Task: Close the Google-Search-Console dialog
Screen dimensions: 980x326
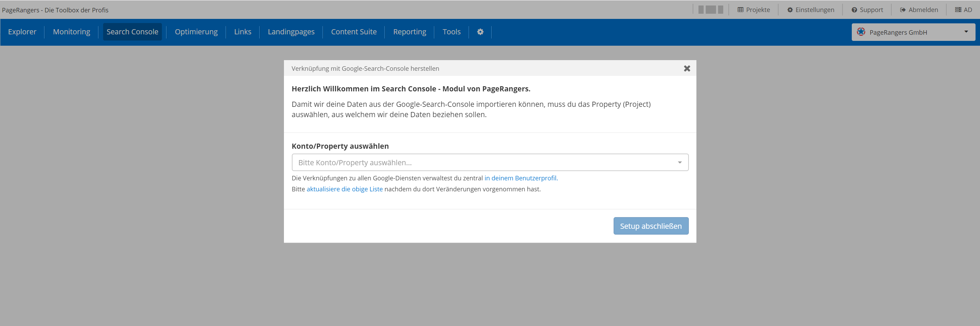Action: pos(687,68)
